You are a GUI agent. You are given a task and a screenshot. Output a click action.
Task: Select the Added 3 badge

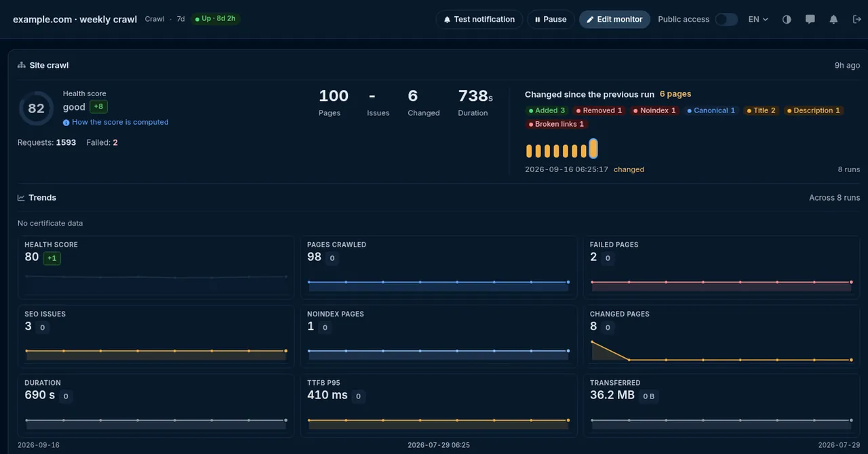[x=547, y=110]
